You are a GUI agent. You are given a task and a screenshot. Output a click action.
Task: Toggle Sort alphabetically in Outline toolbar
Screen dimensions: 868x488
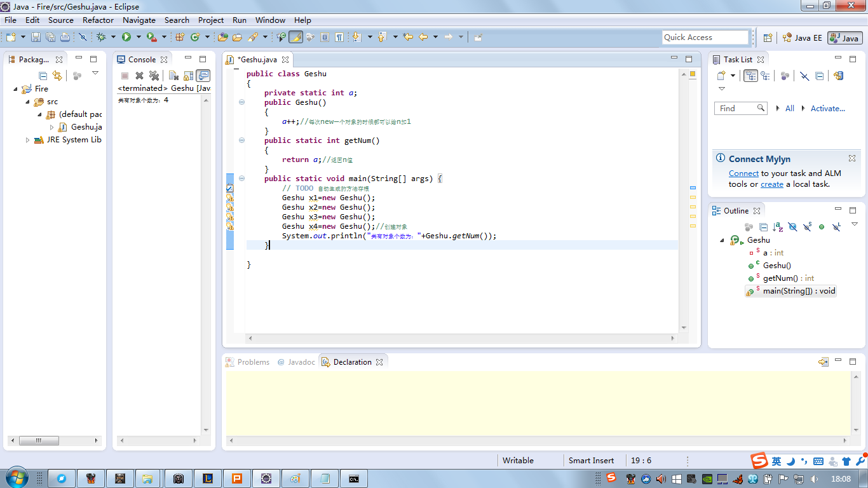778,227
